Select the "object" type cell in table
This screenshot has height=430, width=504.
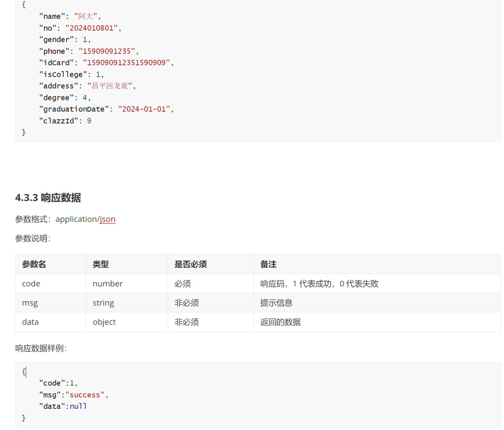104,322
